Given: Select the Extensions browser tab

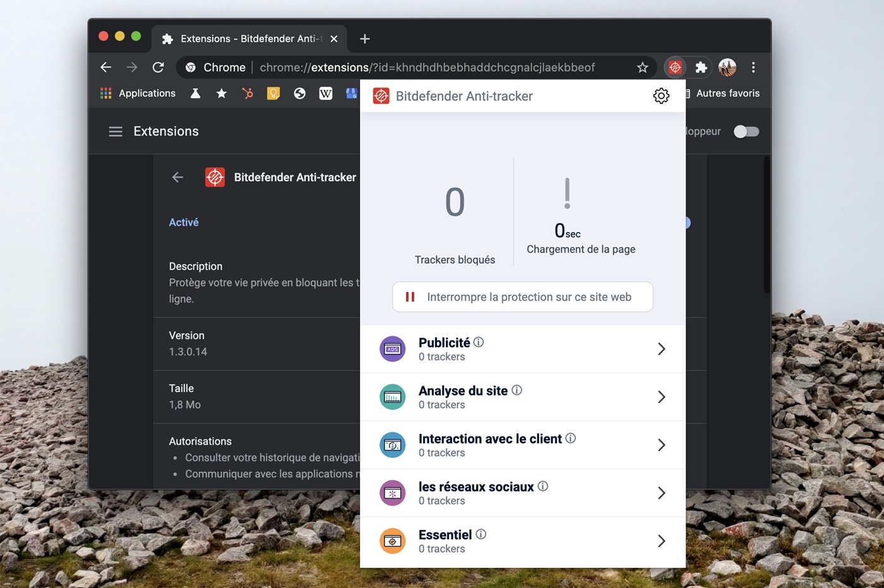Looking at the screenshot, I should [249, 38].
